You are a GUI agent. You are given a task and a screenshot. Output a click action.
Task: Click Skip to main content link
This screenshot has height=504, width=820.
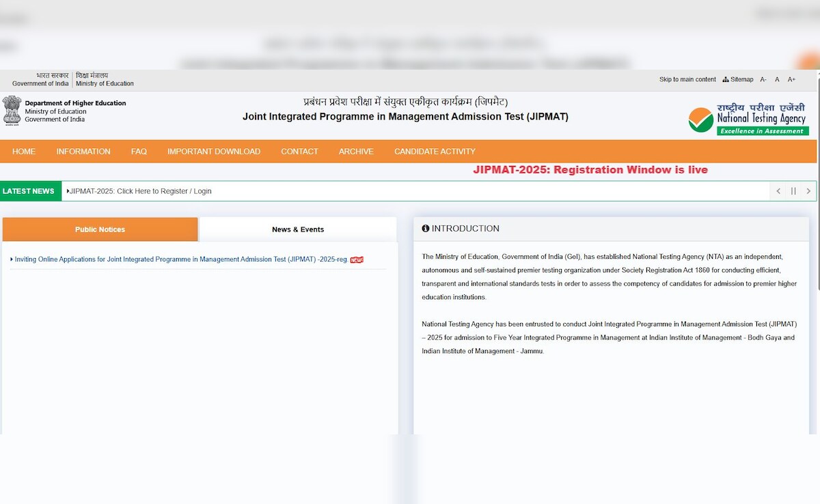click(x=687, y=80)
